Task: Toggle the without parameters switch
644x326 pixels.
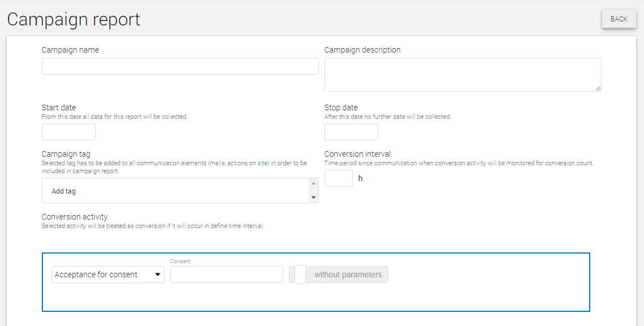Action: pyautogui.click(x=339, y=274)
